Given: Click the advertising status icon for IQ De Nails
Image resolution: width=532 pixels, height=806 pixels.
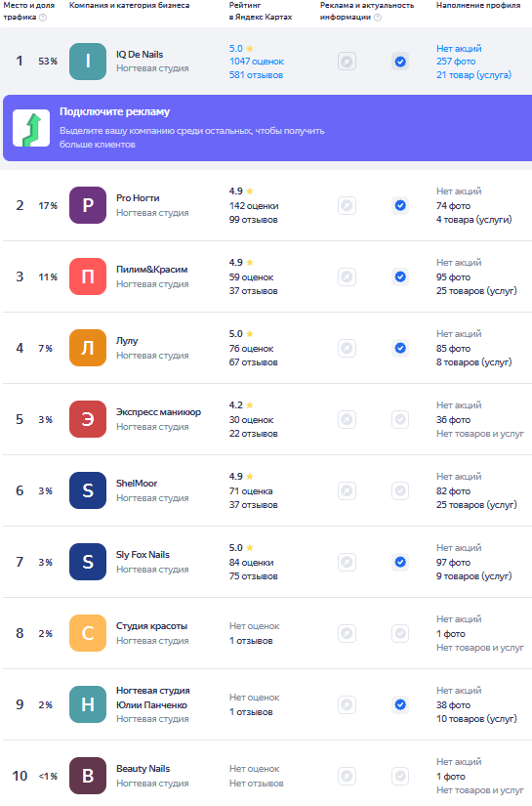Looking at the screenshot, I should tap(348, 62).
